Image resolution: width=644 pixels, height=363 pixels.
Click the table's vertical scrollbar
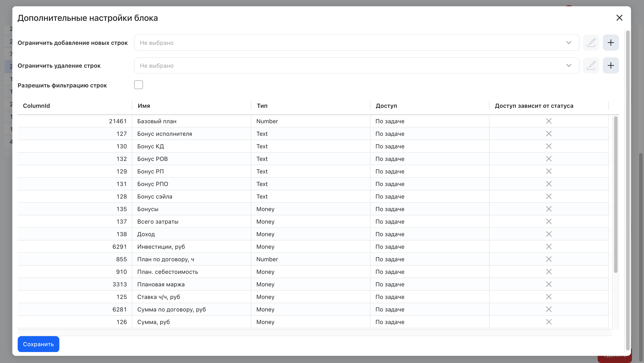click(x=616, y=195)
